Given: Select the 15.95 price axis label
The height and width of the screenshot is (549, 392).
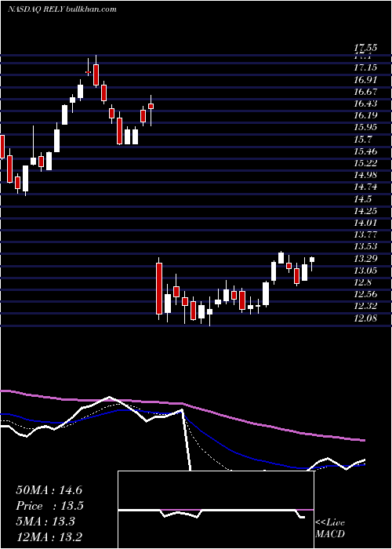Looking at the screenshot, I should 365,127.
